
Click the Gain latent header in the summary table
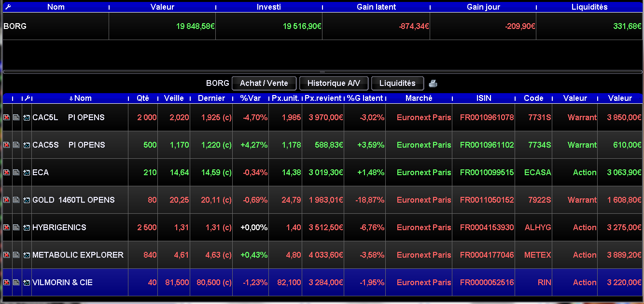[x=376, y=7]
